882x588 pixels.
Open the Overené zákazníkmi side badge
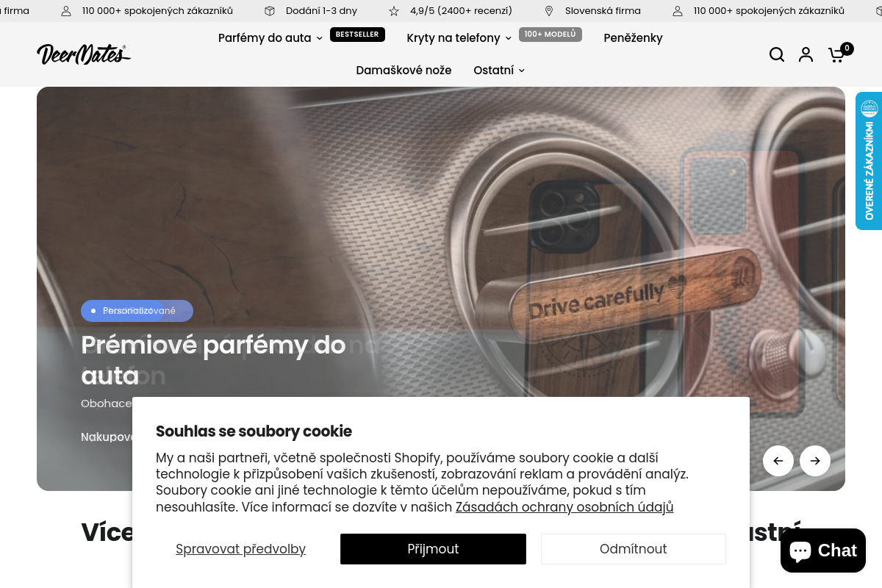coord(869,161)
